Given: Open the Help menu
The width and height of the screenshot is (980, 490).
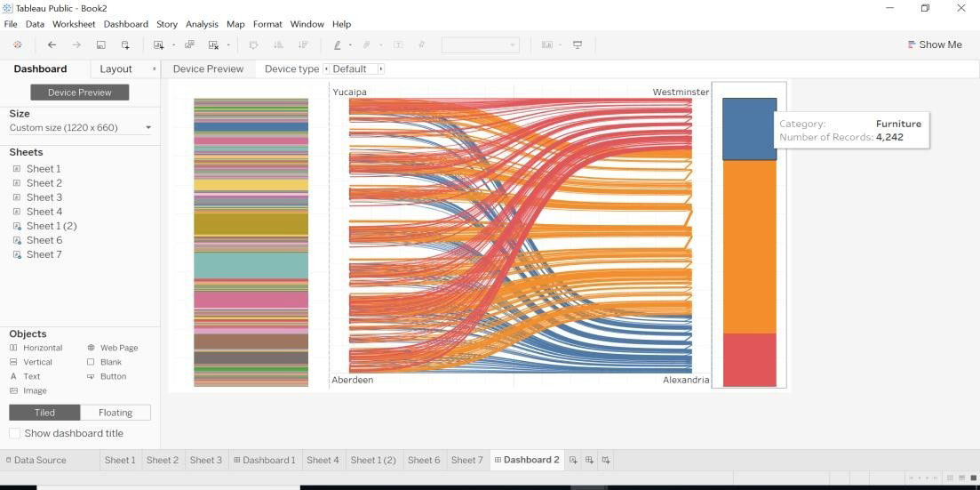Looking at the screenshot, I should (x=341, y=24).
